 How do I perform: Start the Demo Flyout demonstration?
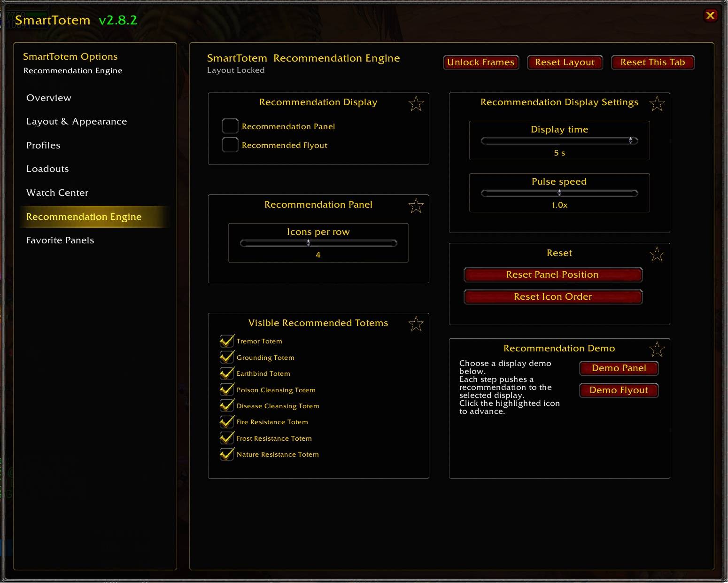tap(619, 390)
